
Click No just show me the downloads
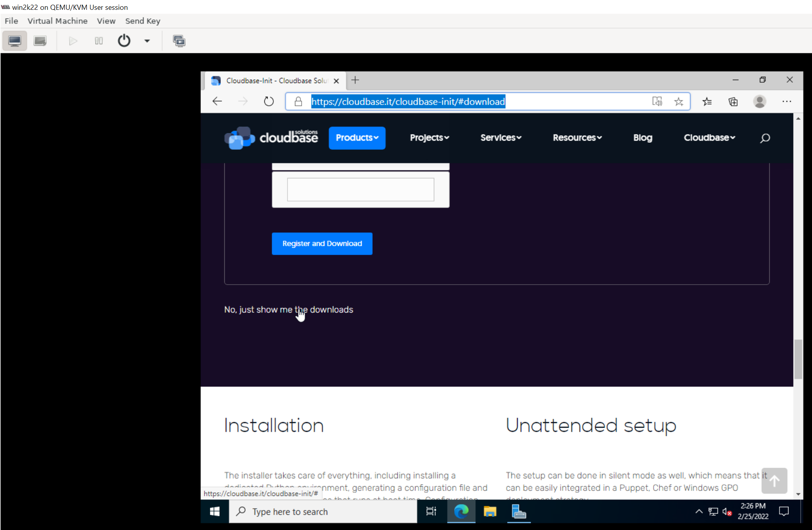[288, 309]
